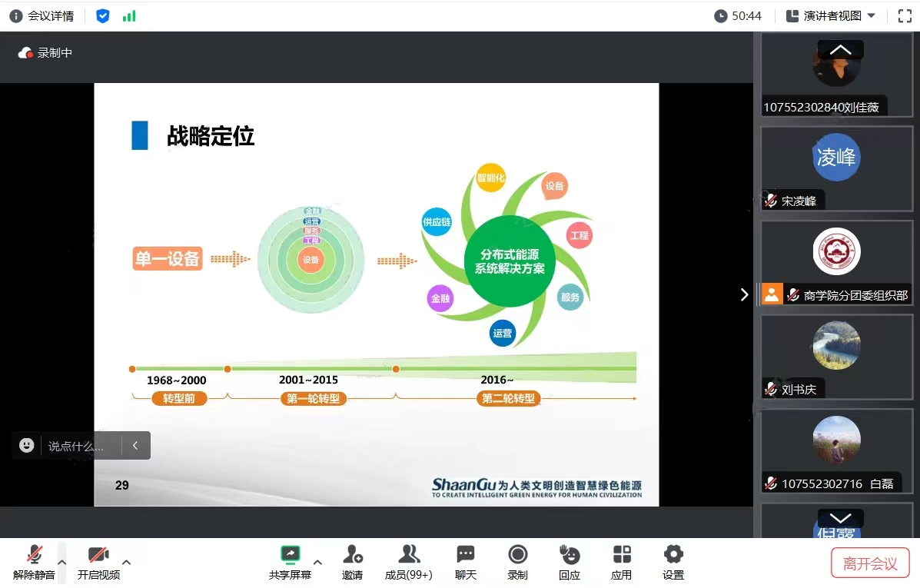The height and width of the screenshot is (588, 920).
Task: Expand share options arrow beside 共享屏幕
Action: pyautogui.click(x=317, y=563)
